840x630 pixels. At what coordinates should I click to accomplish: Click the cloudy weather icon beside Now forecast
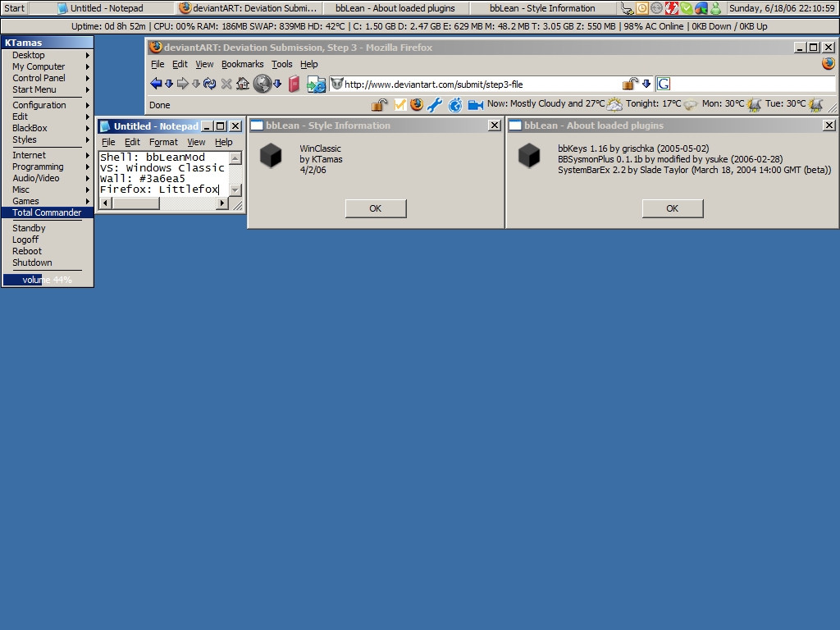[614, 104]
